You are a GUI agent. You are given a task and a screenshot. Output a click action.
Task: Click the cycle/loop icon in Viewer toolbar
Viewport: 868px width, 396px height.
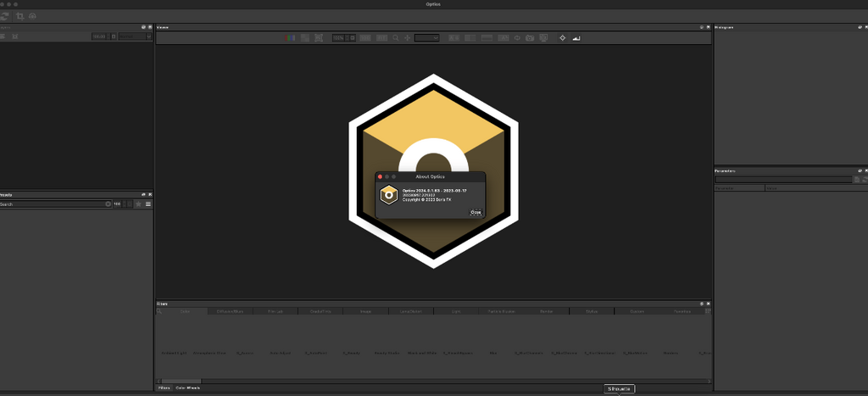point(517,37)
